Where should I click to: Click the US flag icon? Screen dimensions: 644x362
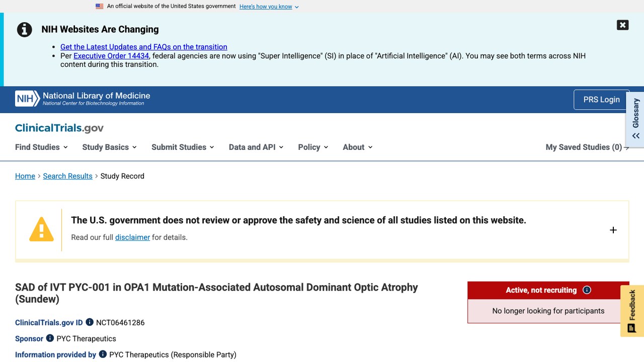[x=100, y=7]
